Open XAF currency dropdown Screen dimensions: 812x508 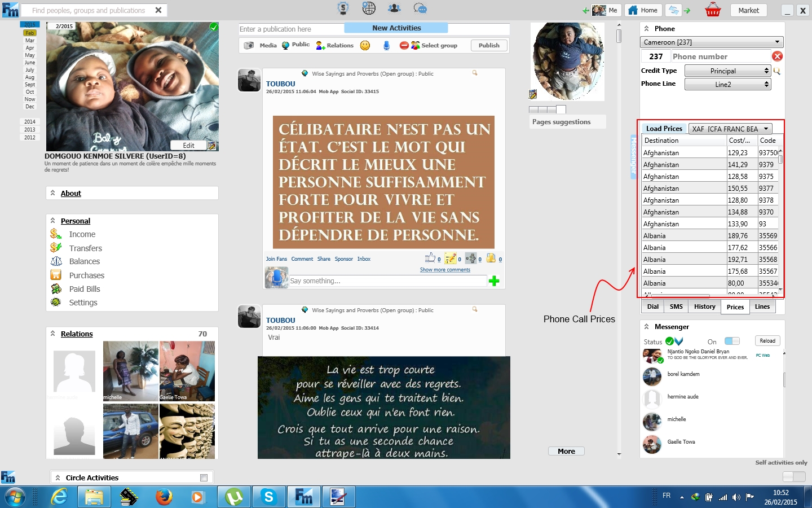click(x=730, y=129)
